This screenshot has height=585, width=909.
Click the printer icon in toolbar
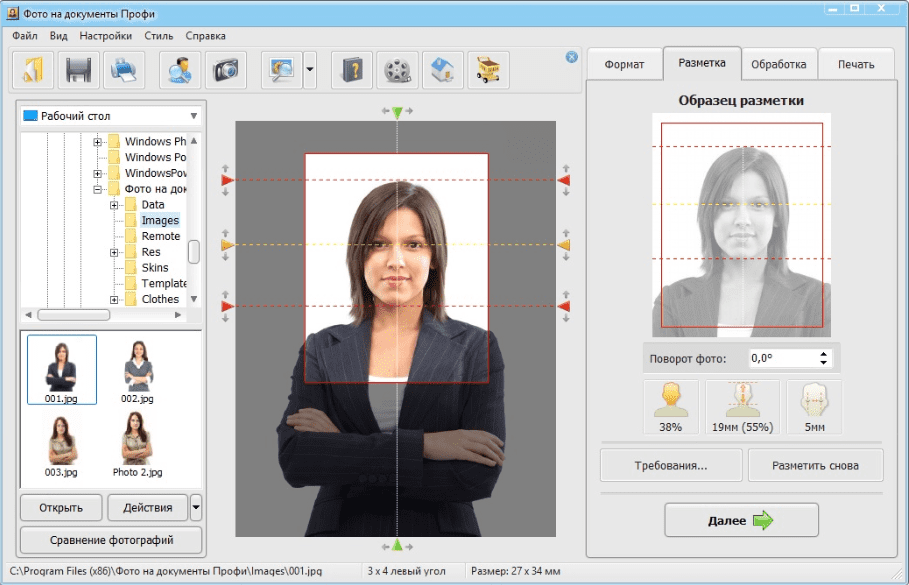[125, 70]
